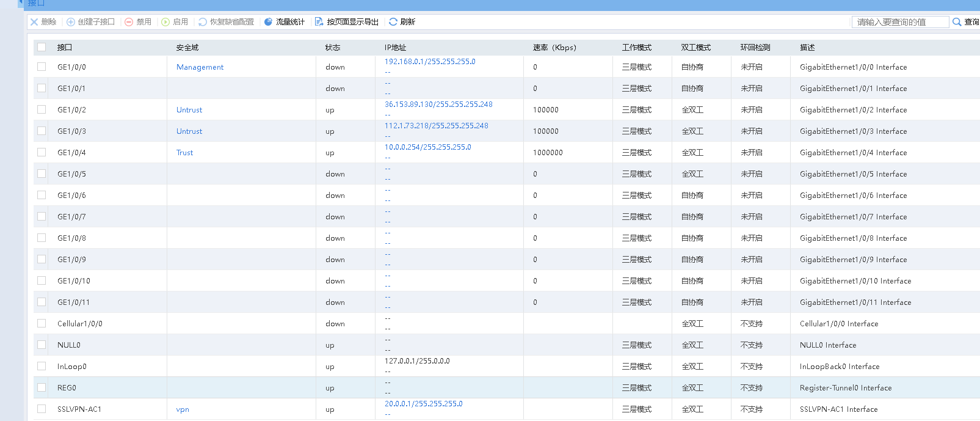Check the SSLVPN-AC1 row checkbox
This screenshot has height=421, width=980.
click(x=42, y=409)
